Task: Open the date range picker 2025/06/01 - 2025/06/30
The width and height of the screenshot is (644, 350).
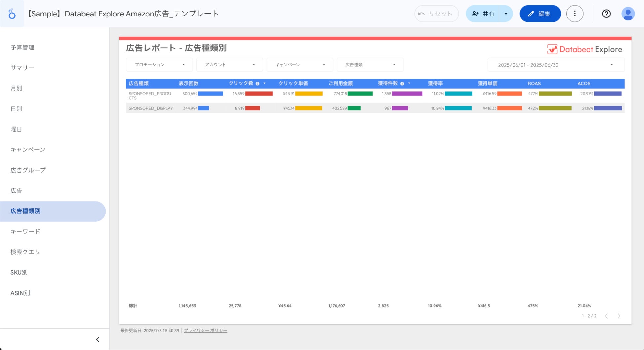Action: pos(556,65)
